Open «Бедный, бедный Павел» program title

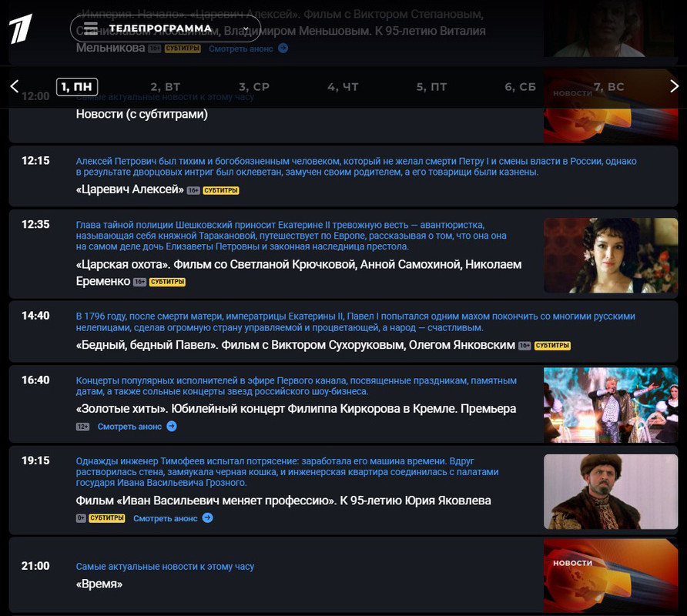[295, 345]
